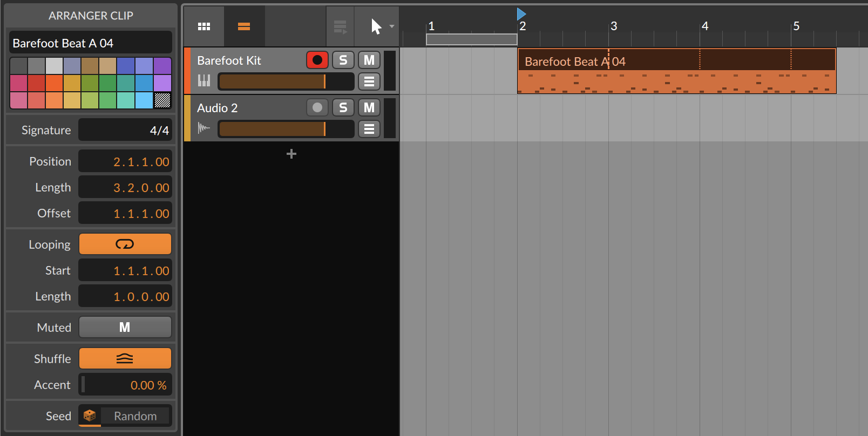Adjust the Barefoot Kit volume slider
868x436 pixels.
coord(286,81)
